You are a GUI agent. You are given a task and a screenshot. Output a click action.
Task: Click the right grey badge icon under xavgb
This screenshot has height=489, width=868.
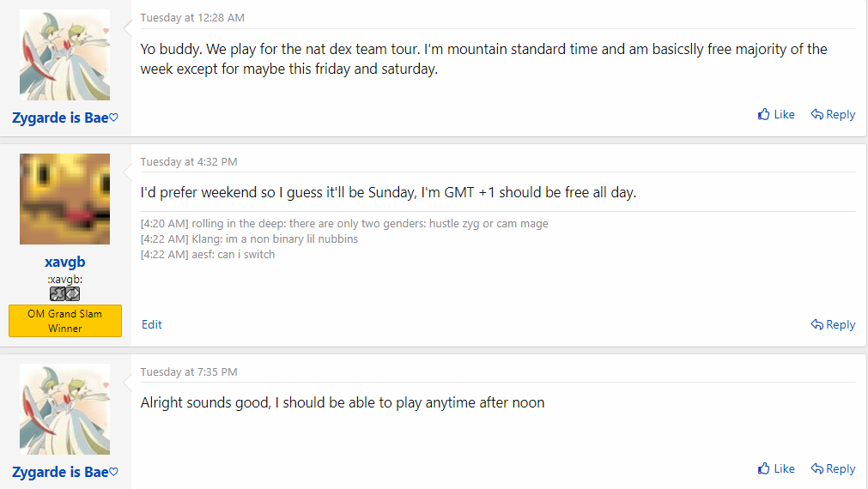73,293
